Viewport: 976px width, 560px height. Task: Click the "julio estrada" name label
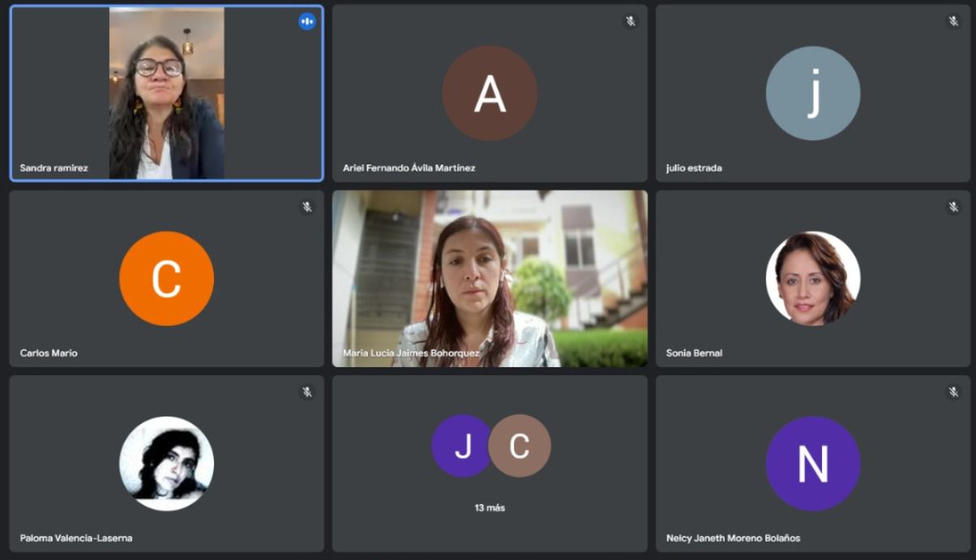694,169
